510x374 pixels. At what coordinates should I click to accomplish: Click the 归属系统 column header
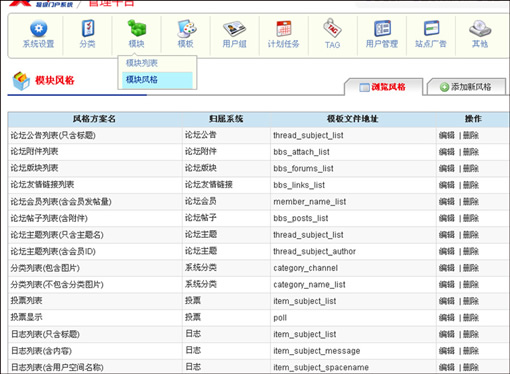[x=226, y=119]
